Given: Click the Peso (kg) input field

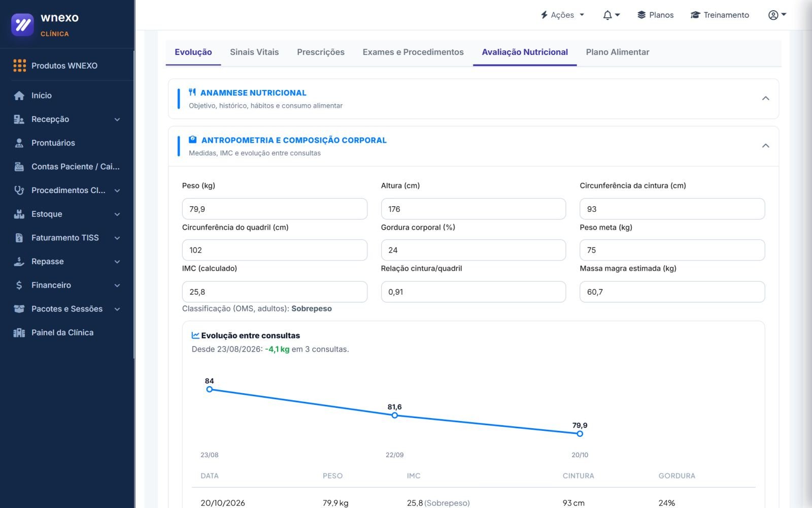Looking at the screenshot, I should click(x=275, y=209).
